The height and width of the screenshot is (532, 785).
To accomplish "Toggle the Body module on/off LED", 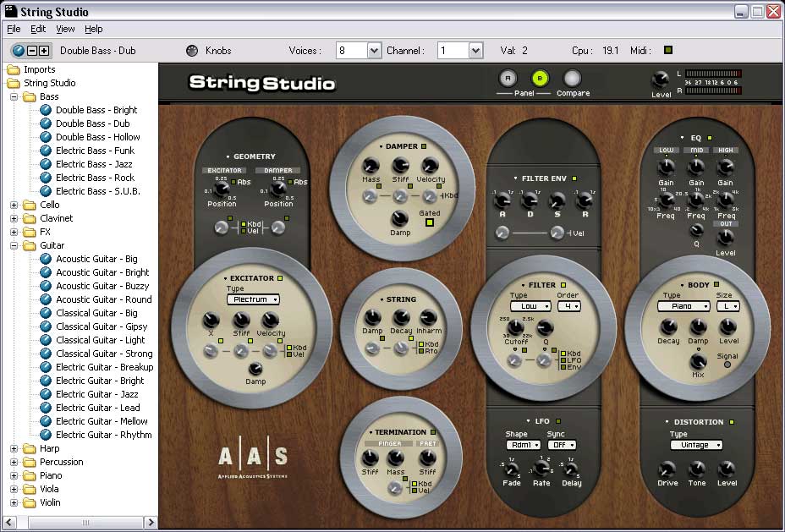I will click(x=716, y=284).
